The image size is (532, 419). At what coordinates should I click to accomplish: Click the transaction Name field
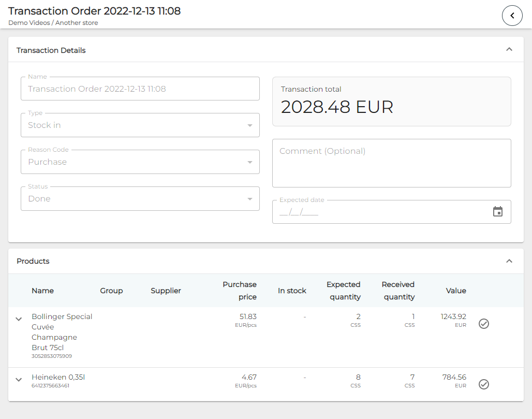140,89
